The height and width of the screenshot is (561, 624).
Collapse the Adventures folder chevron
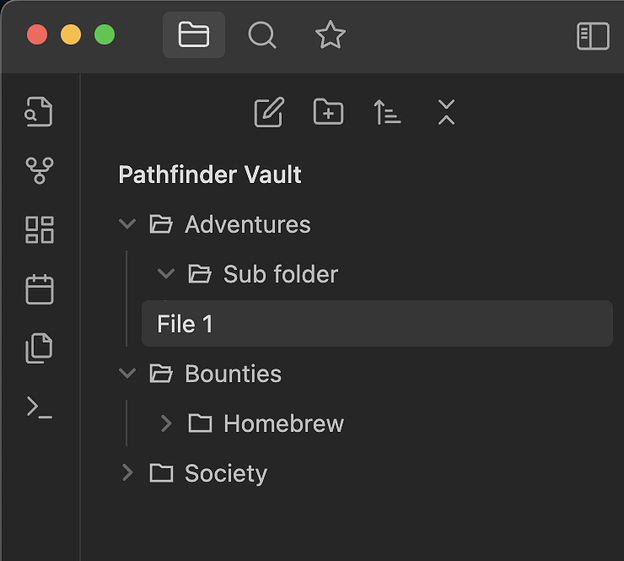click(127, 224)
